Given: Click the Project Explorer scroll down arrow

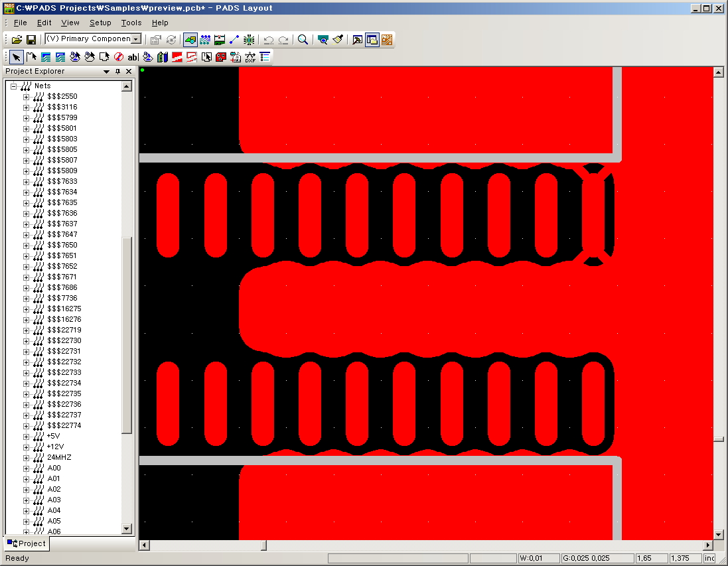Looking at the screenshot, I should (x=127, y=528).
